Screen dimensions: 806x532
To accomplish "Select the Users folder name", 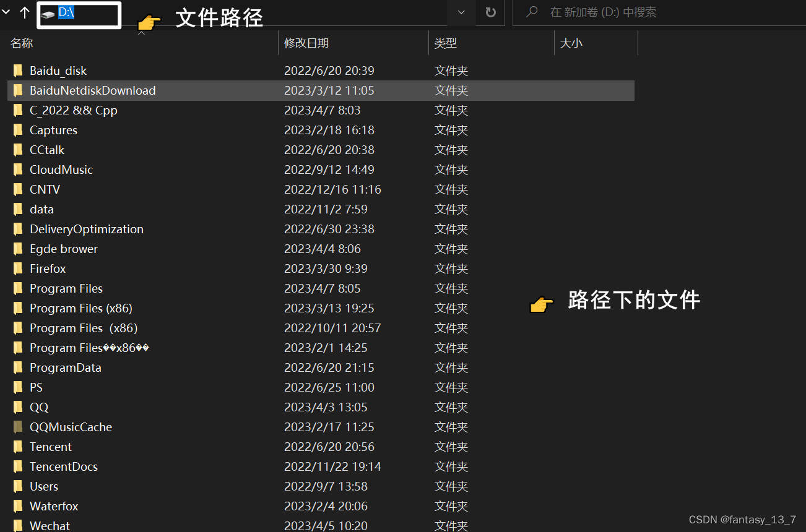I will (x=44, y=486).
